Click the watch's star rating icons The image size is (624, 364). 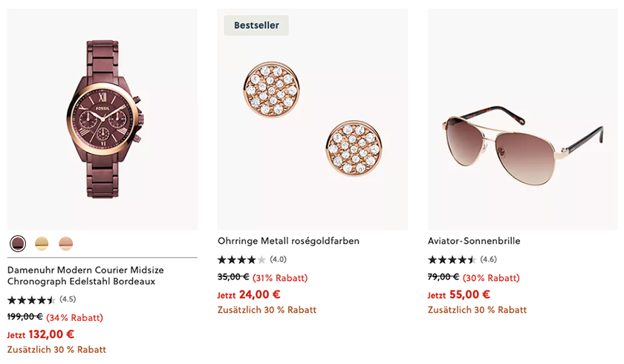pos(31,300)
